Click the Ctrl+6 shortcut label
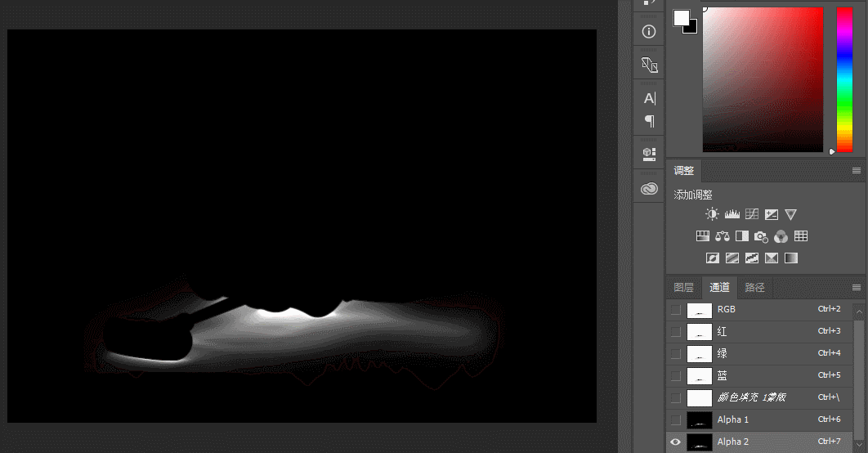 click(x=830, y=419)
